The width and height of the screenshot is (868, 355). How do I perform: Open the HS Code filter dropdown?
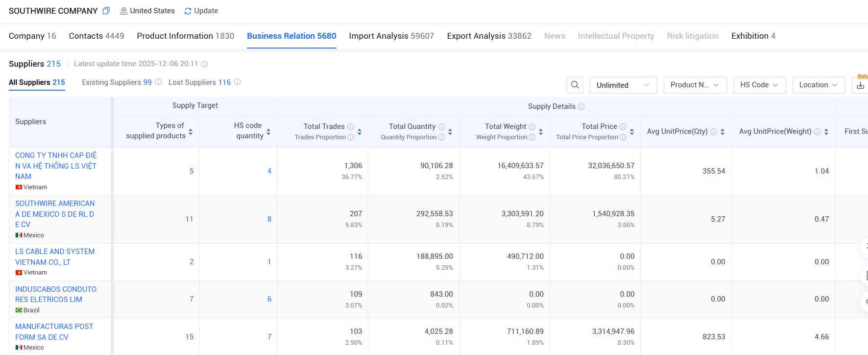click(759, 85)
